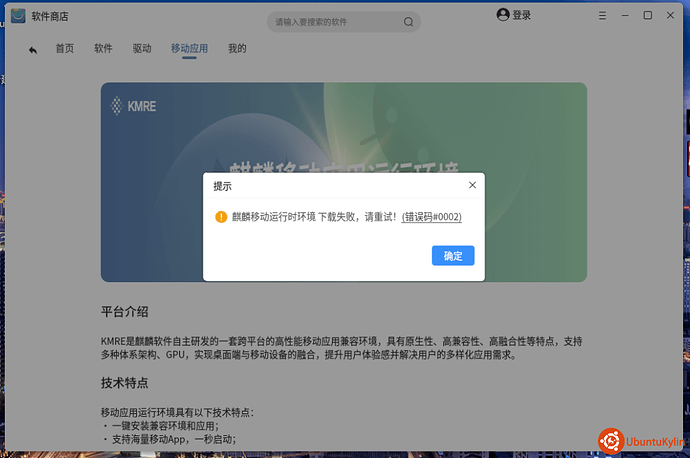Viewport: 690px width, 458px height.
Task: Focus the software search input field
Action: pyautogui.click(x=335, y=22)
